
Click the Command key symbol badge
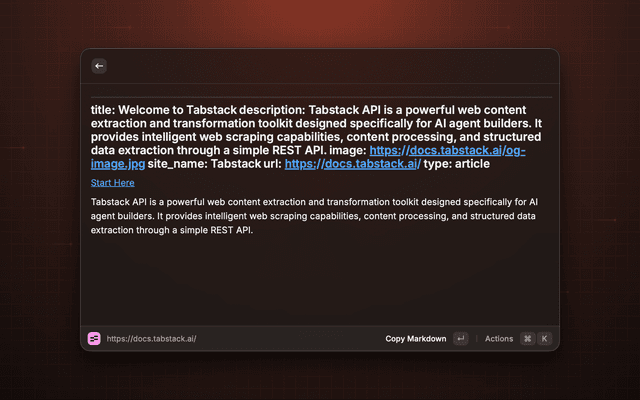tap(527, 338)
